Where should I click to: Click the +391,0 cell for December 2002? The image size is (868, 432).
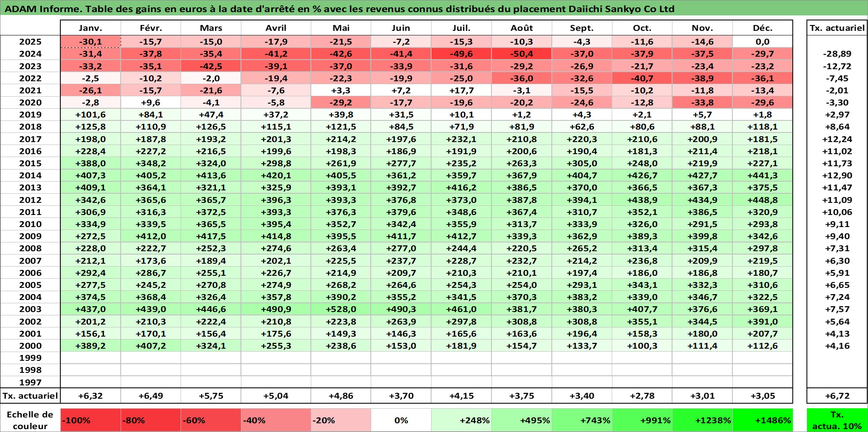pos(762,322)
